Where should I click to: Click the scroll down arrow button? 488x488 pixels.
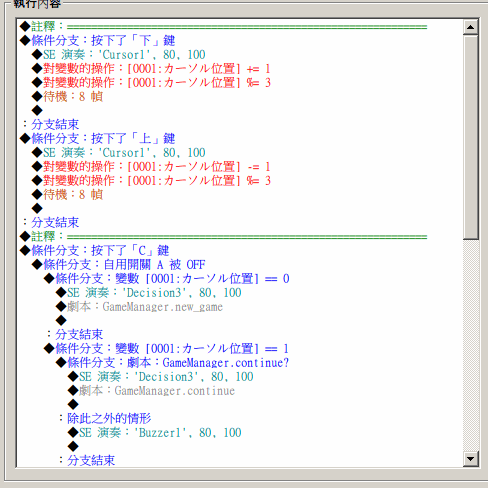[x=470, y=459]
